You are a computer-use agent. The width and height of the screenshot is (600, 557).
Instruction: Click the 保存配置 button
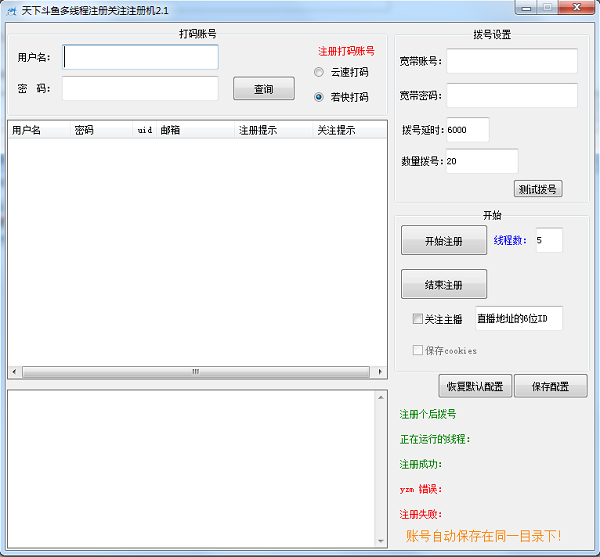550,386
